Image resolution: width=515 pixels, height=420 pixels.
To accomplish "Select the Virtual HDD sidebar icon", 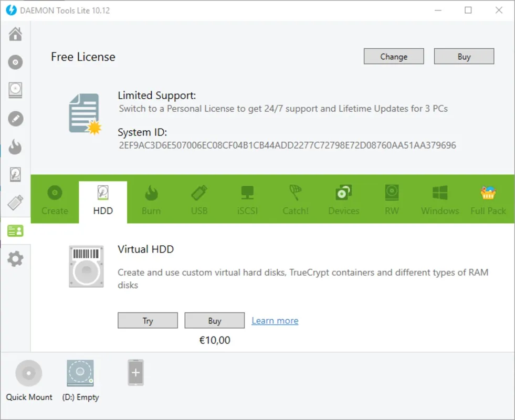I will coord(15,174).
